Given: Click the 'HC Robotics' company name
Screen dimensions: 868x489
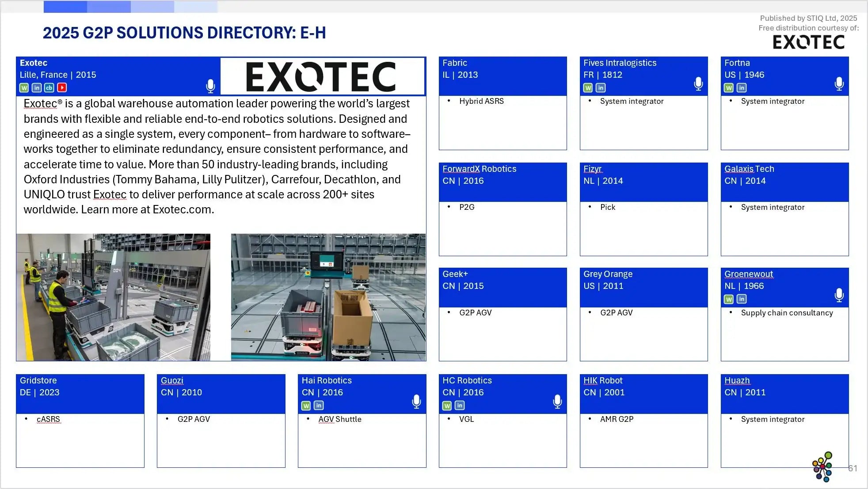Looking at the screenshot, I should tap(467, 380).
